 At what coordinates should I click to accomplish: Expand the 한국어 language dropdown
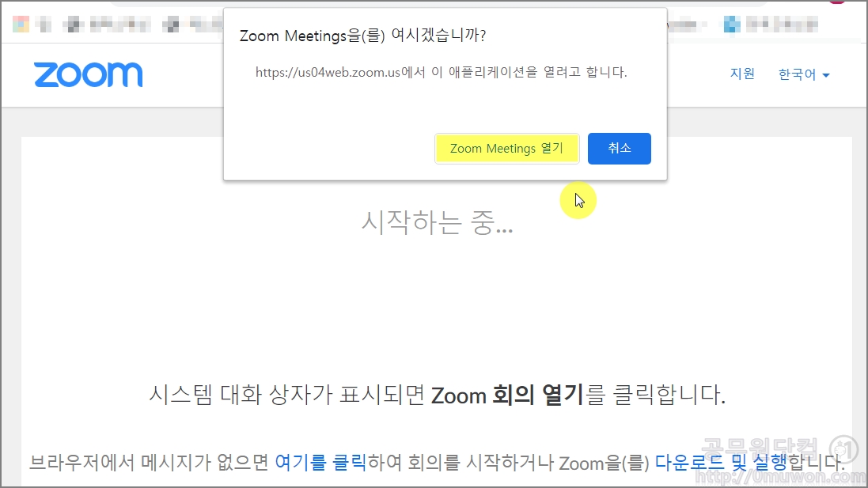coord(804,74)
